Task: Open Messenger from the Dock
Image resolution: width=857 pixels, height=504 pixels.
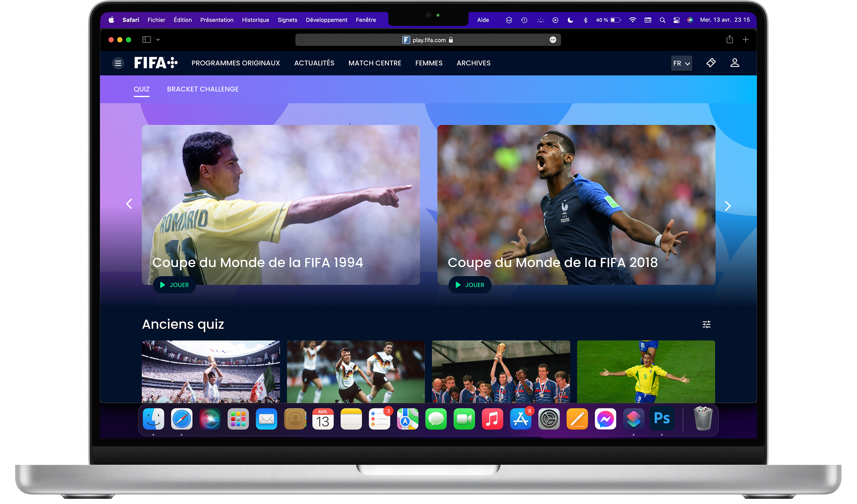Action: coord(605,419)
